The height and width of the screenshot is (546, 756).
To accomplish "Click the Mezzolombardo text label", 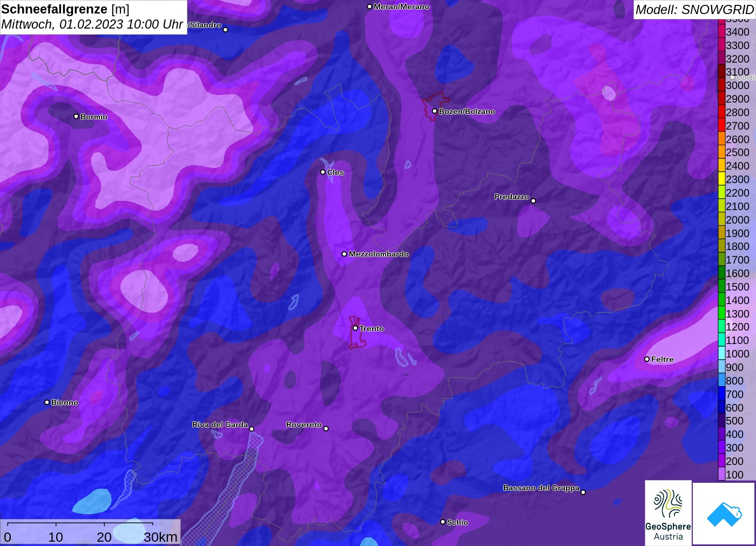I will tap(379, 254).
